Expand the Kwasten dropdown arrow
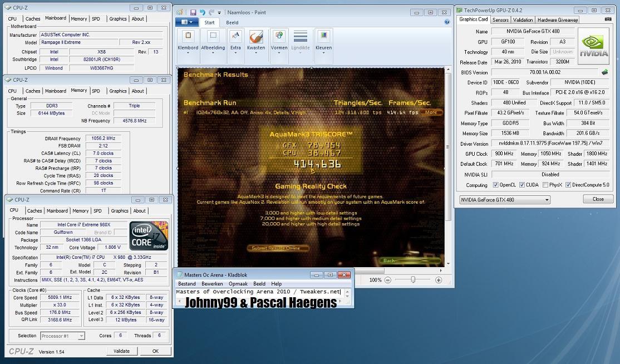This screenshot has width=620, height=364. point(256,53)
